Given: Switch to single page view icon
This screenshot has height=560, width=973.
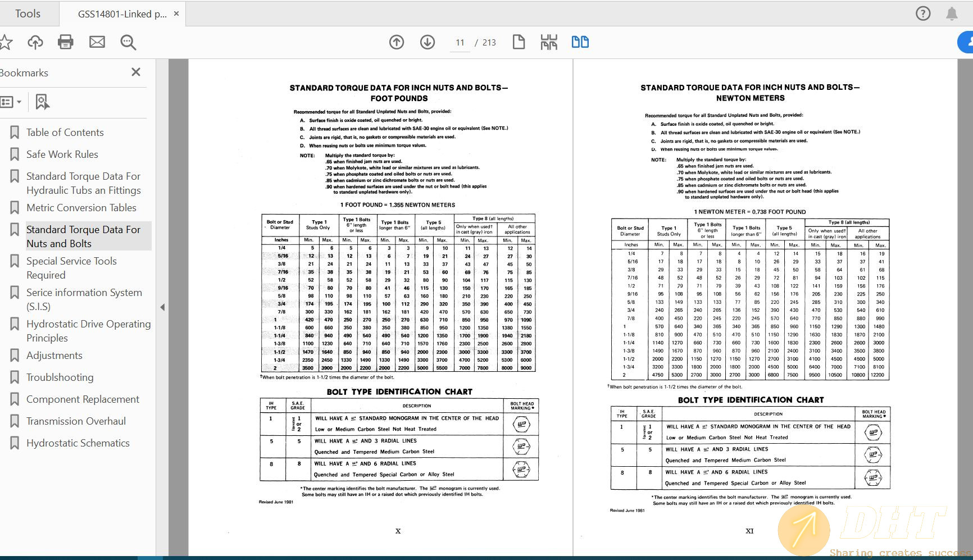Looking at the screenshot, I should point(519,42).
